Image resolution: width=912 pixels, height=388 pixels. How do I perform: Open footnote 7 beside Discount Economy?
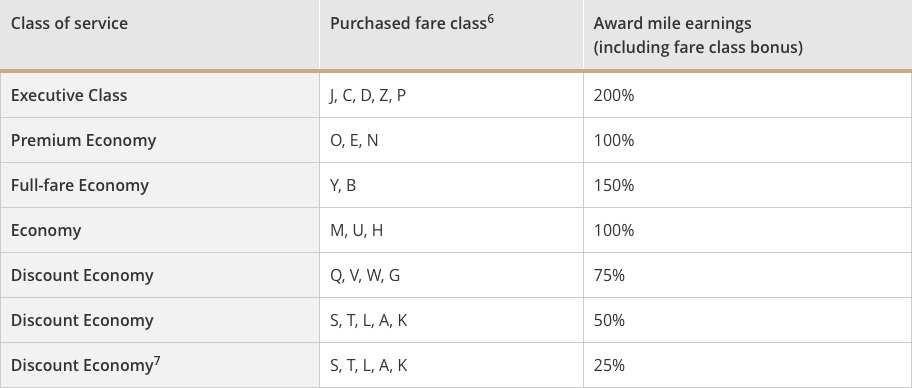click(157, 361)
